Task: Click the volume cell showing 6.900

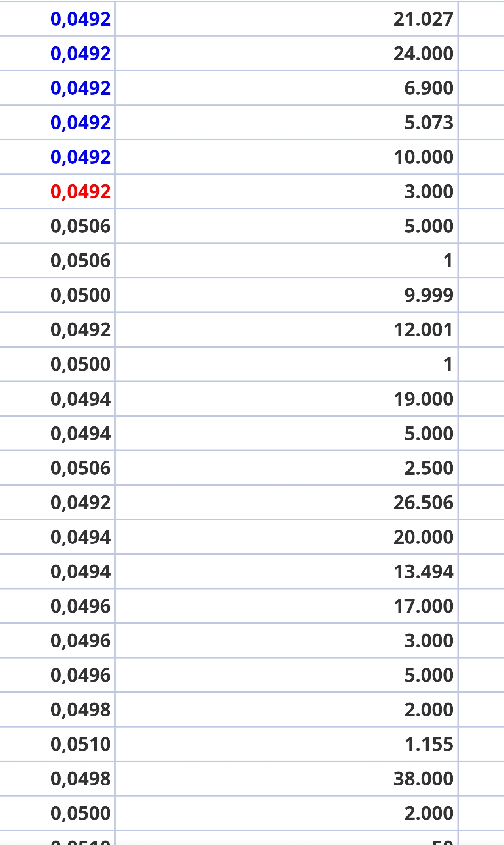Action: [287, 88]
